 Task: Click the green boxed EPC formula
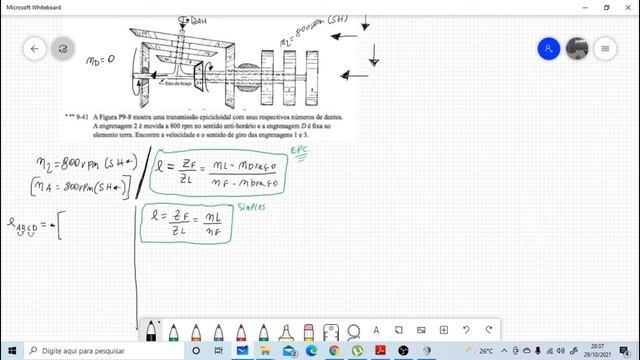pyautogui.click(x=218, y=173)
